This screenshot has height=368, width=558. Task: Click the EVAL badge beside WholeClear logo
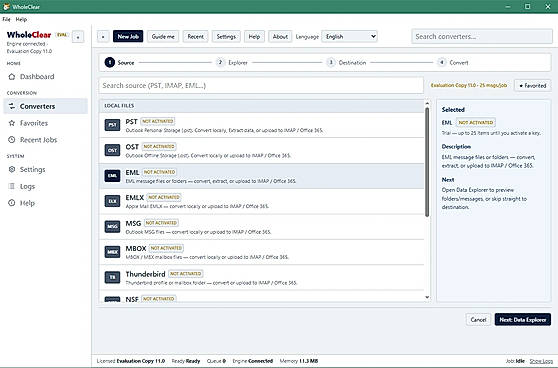62,35
